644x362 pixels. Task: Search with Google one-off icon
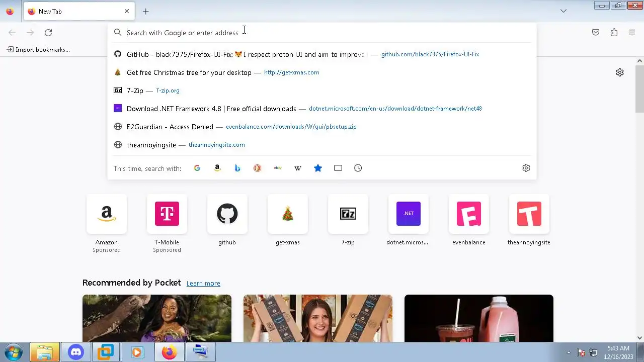(x=197, y=168)
